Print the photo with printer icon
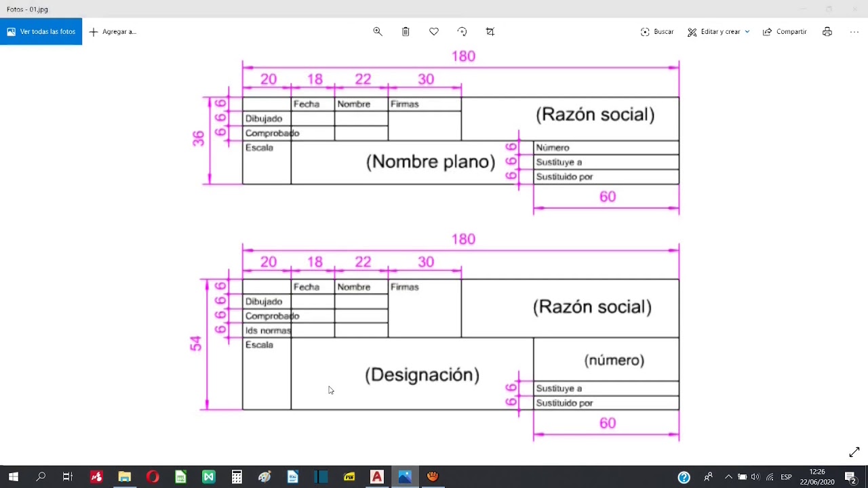868x488 pixels. pyautogui.click(x=827, y=32)
